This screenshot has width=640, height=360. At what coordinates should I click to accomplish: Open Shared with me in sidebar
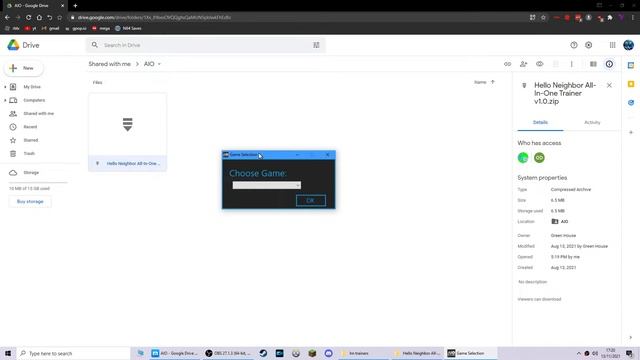(38, 113)
